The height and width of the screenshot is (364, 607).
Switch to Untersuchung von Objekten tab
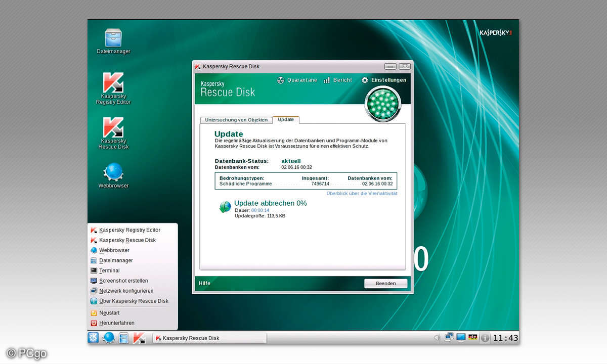[236, 120]
